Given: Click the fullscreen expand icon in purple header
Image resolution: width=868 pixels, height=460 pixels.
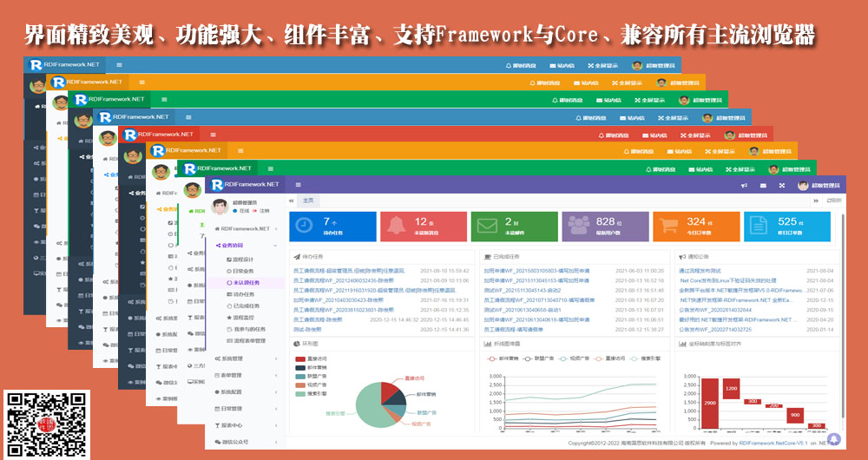Looking at the screenshot, I should click(x=782, y=186).
